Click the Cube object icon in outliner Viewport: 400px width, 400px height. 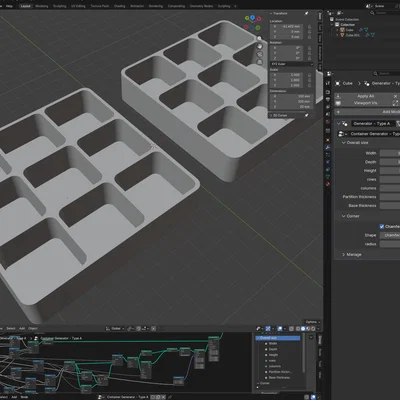[342, 30]
